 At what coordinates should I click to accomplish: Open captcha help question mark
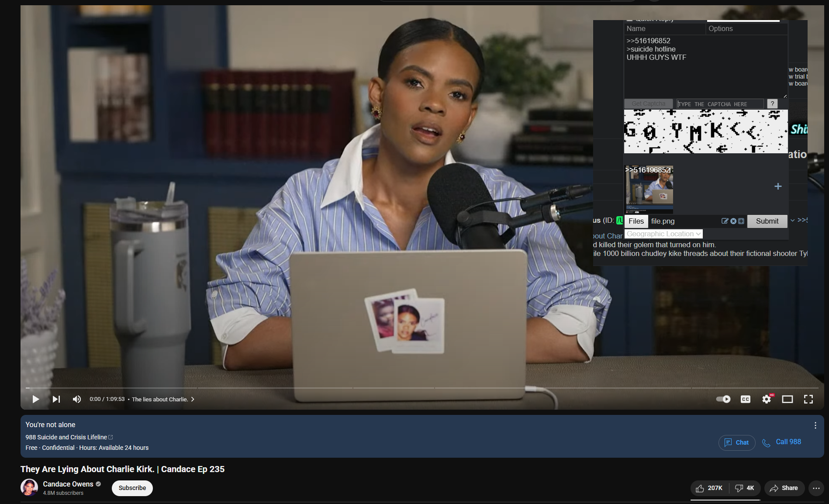pyautogui.click(x=772, y=104)
